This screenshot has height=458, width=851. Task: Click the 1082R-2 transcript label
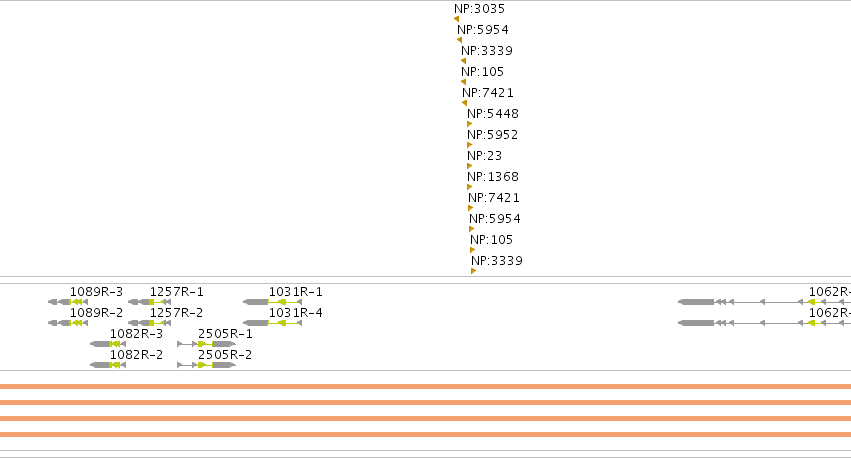pyautogui.click(x=136, y=355)
